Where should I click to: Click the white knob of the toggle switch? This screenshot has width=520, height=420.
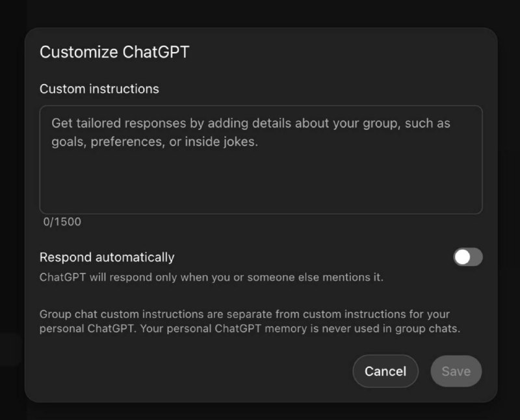pos(462,257)
